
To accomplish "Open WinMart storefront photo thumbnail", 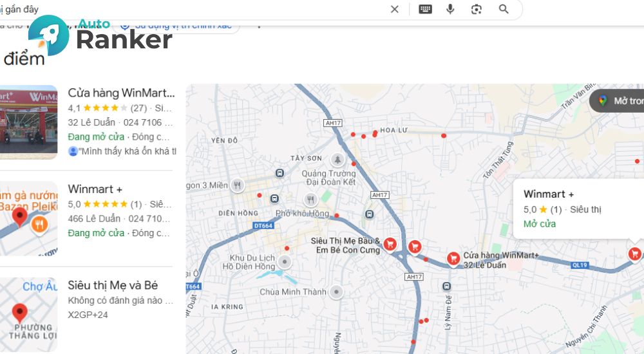I will (29, 122).
